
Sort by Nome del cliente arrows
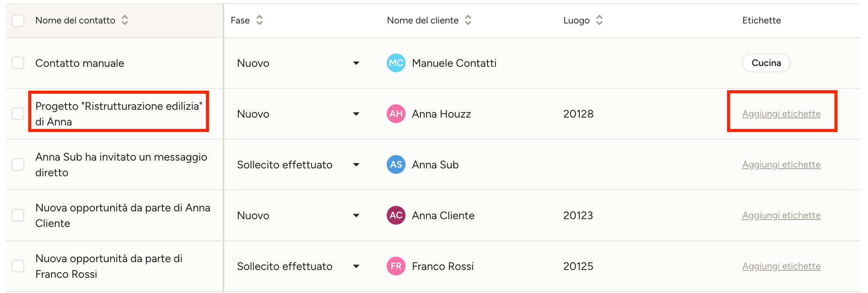(x=468, y=20)
